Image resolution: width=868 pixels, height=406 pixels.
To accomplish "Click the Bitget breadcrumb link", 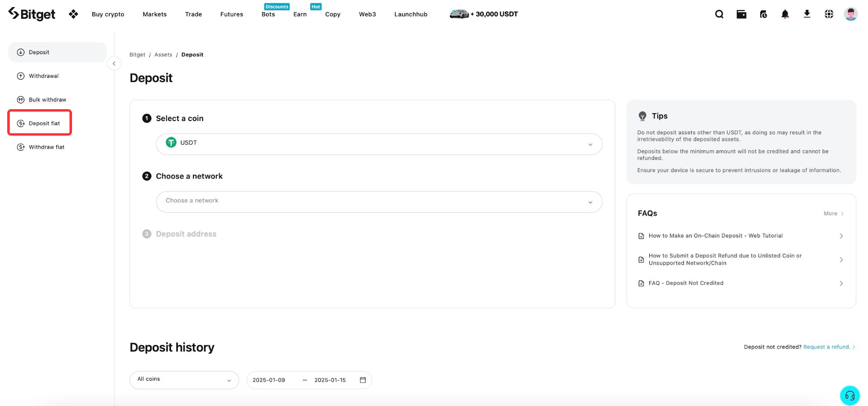I will [x=137, y=55].
